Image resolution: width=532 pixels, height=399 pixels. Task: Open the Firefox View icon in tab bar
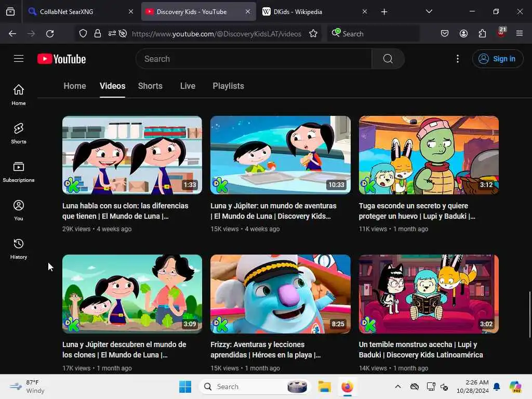pos(10,12)
